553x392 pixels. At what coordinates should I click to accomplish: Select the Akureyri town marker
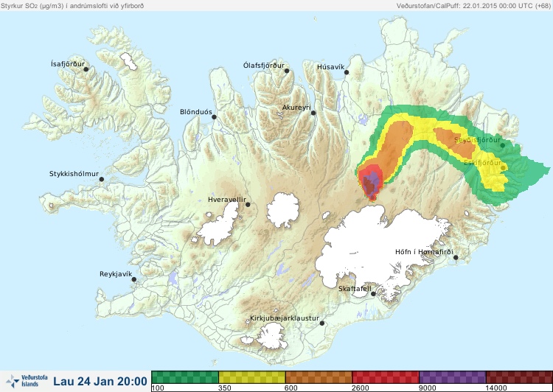tap(313, 113)
